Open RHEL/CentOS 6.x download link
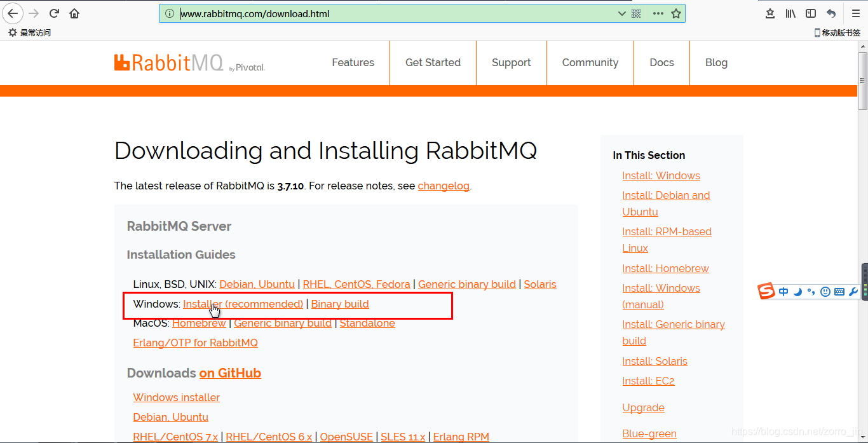 coord(269,437)
